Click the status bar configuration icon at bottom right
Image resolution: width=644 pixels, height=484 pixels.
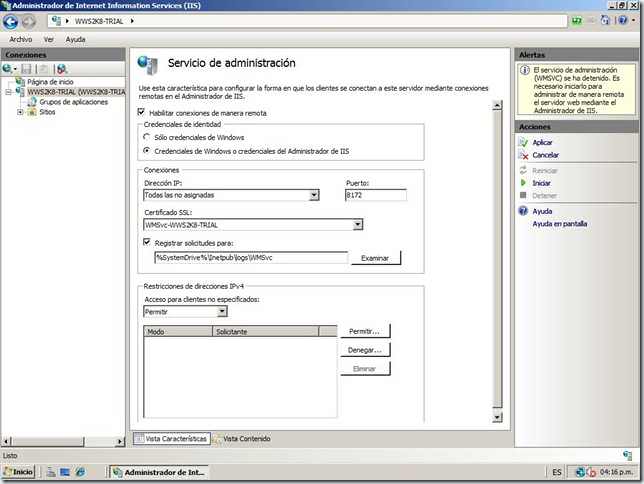pyautogui.click(x=628, y=455)
